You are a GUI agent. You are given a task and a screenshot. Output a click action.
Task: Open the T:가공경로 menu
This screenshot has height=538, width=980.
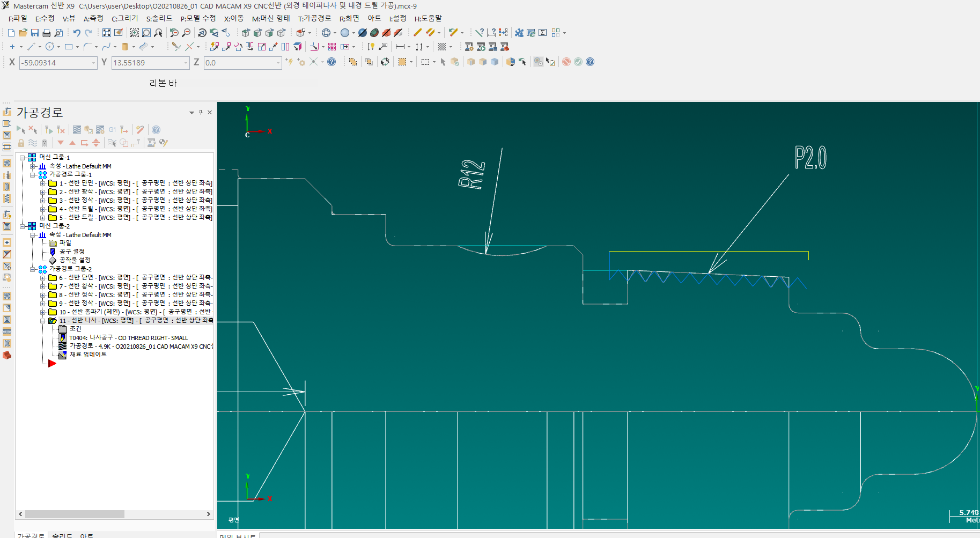tap(314, 19)
